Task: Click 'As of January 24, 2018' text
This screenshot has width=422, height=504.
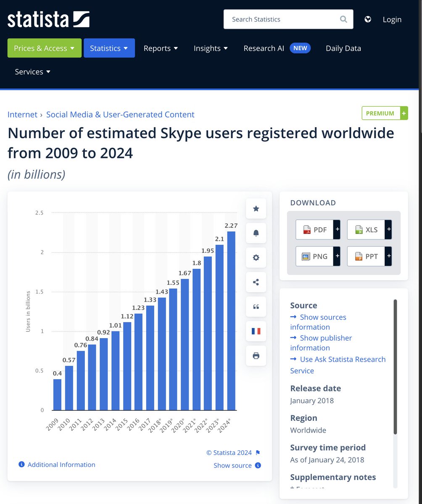Action: click(327, 460)
